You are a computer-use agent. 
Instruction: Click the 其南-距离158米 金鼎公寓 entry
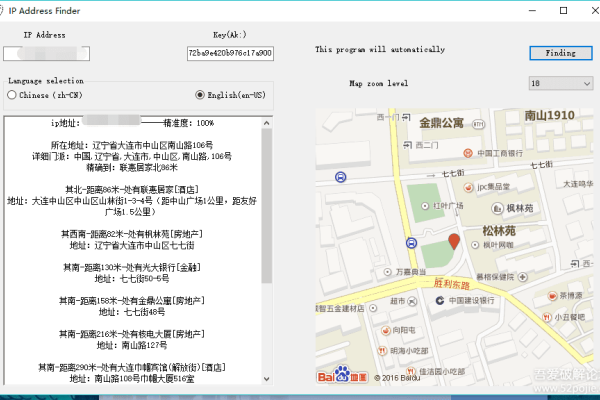point(132,300)
